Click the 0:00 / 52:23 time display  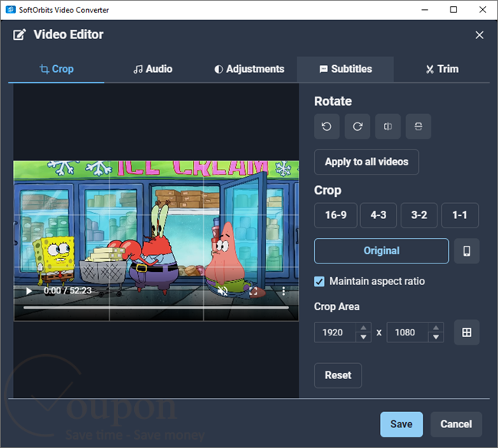click(x=67, y=291)
